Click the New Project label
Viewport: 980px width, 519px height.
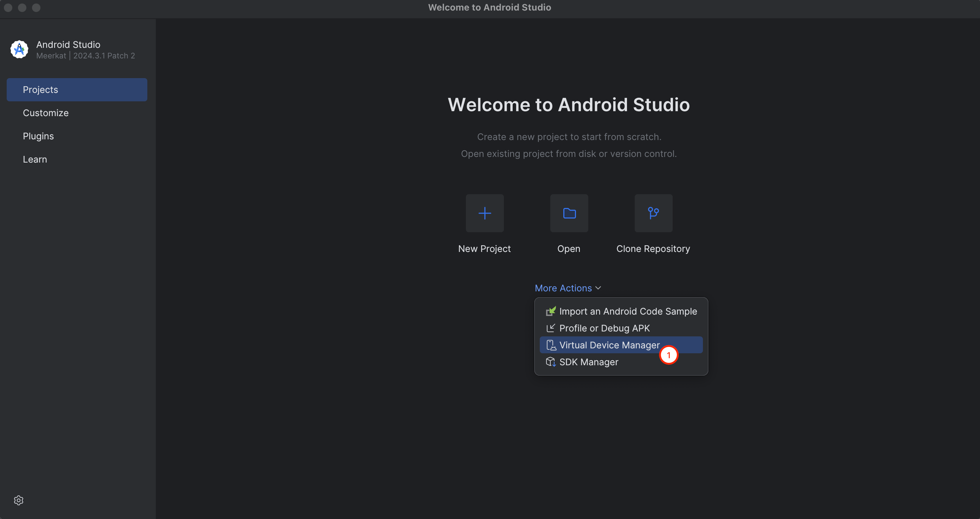[484, 249]
